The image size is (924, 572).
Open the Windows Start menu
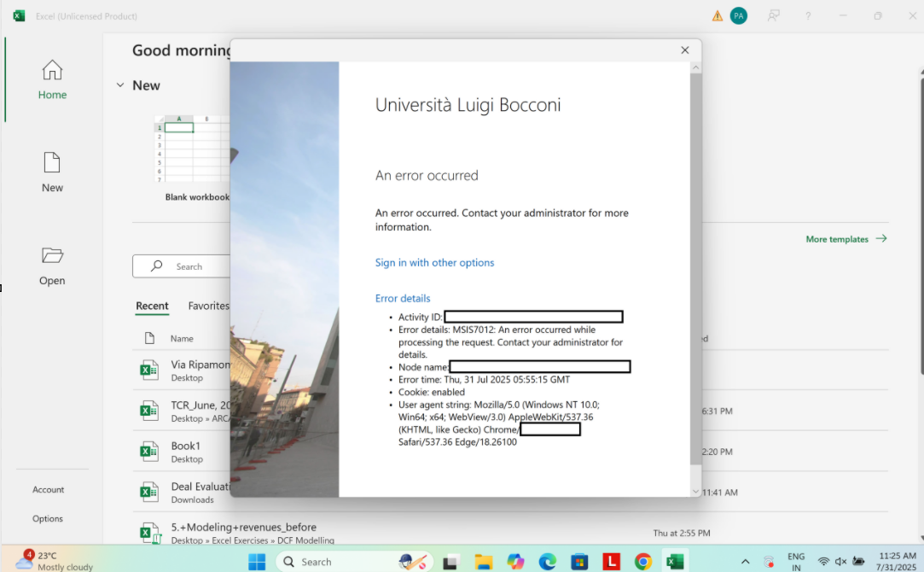(x=256, y=562)
